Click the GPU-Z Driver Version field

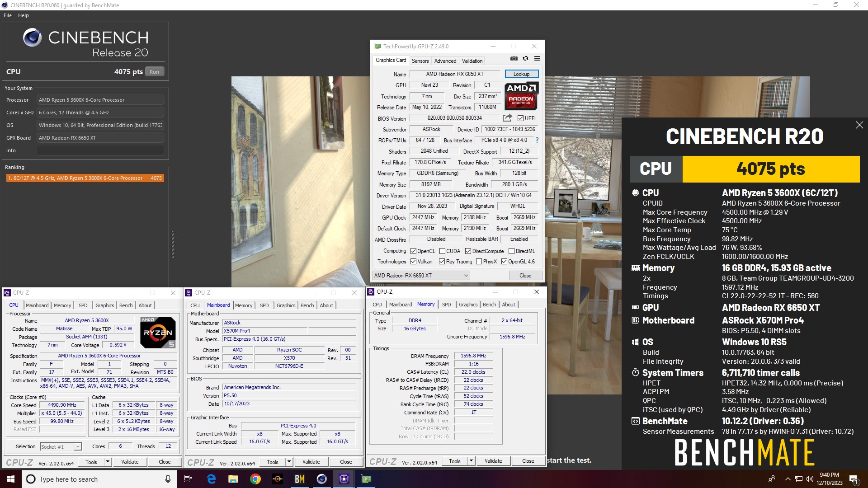click(473, 195)
